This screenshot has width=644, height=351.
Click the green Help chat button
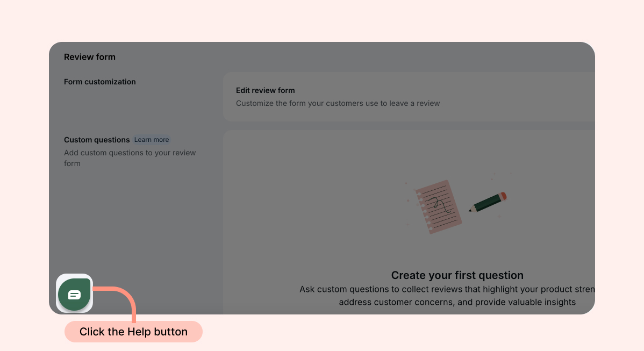coord(74,294)
